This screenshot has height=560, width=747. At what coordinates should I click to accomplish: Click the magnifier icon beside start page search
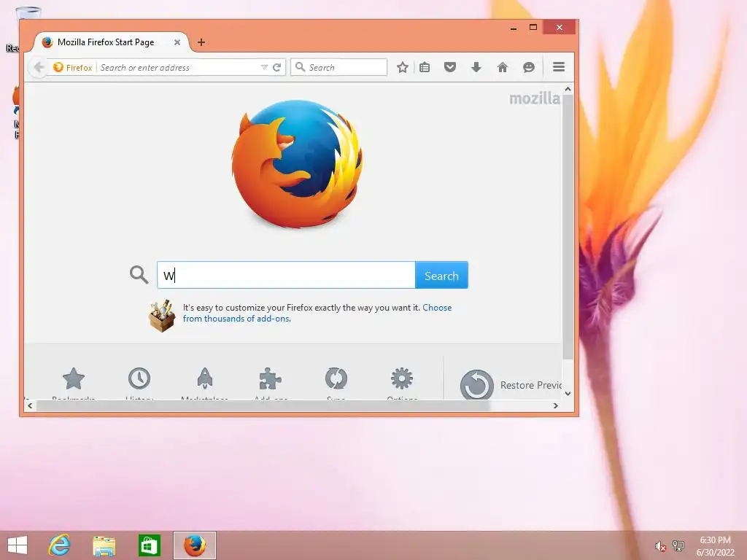(139, 275)
